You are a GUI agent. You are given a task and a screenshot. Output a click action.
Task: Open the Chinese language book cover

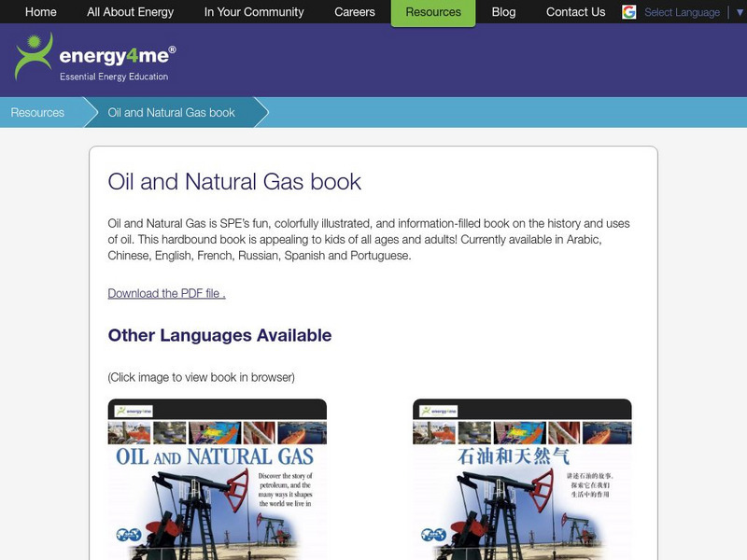pos(522,480)
